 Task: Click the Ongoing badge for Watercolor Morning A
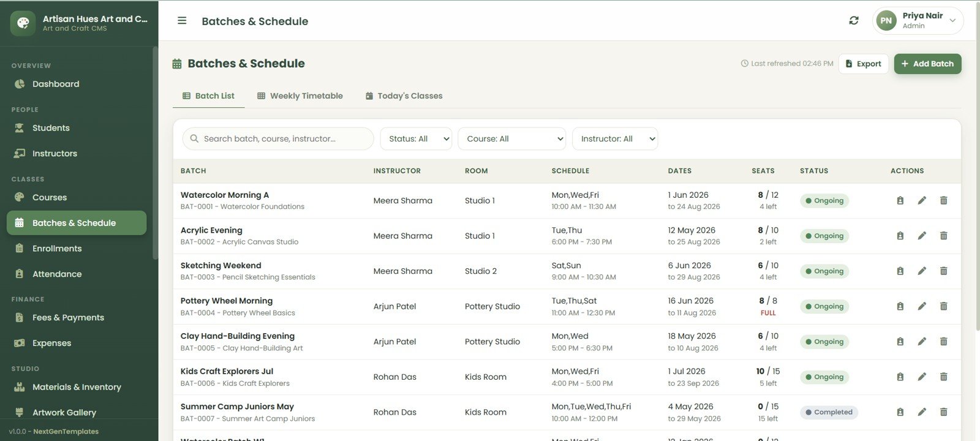(824, 200)
